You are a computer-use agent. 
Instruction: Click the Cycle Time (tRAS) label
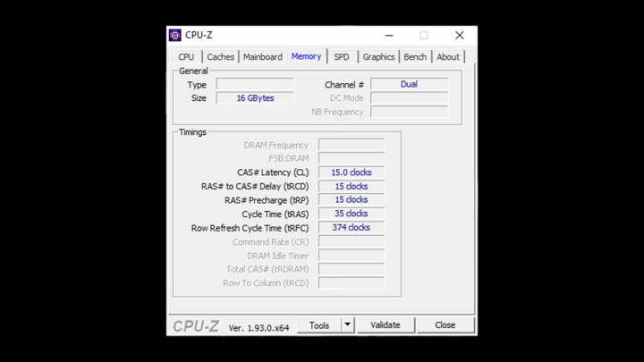275,215
